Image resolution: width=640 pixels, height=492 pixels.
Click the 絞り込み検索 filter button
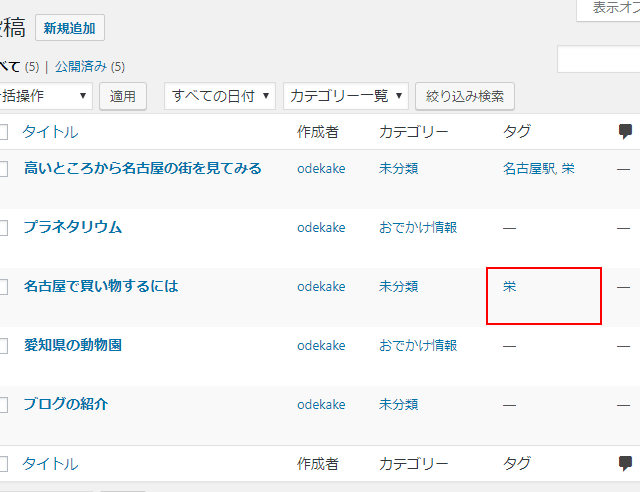coord(465,96)
